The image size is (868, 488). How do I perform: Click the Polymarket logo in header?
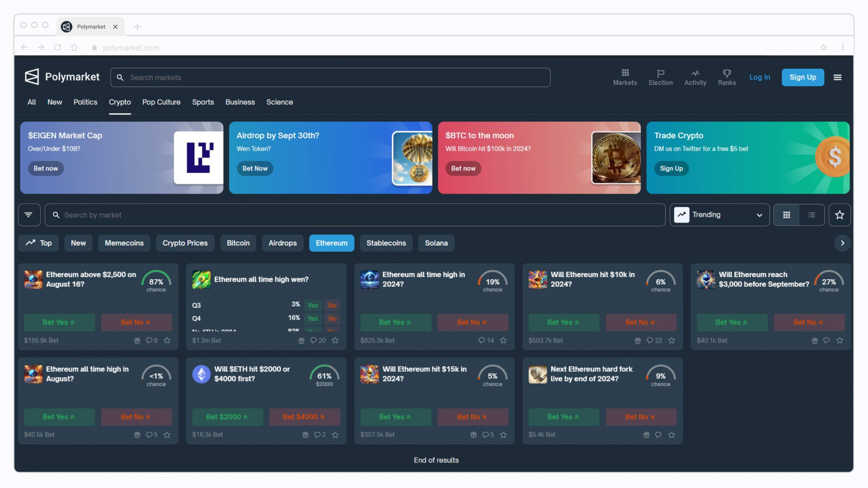coord(62,76)
